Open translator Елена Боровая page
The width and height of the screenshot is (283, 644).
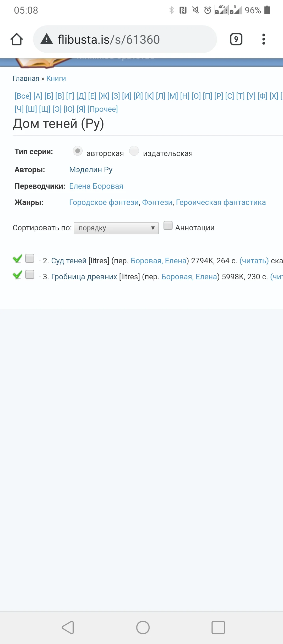coord(96,186)
